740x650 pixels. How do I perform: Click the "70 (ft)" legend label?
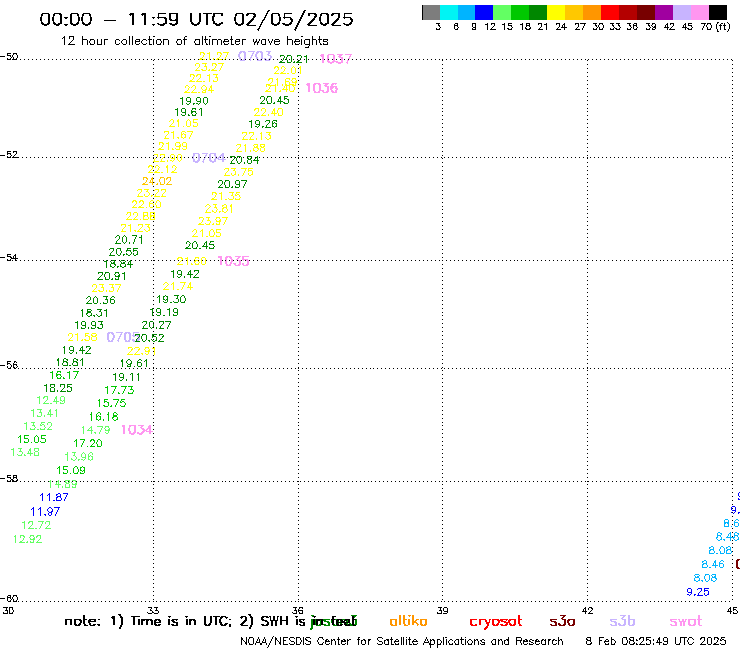[715, 27]
